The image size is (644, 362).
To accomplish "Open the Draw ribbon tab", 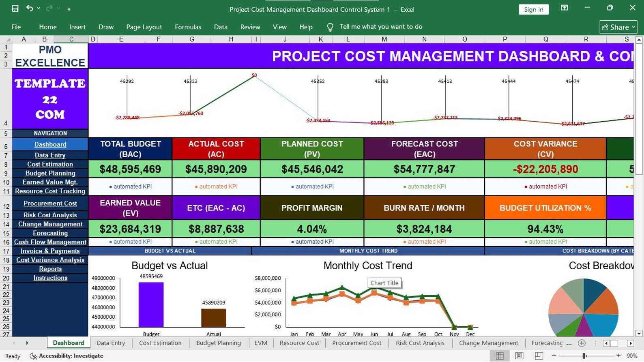I will click(106, 27).
